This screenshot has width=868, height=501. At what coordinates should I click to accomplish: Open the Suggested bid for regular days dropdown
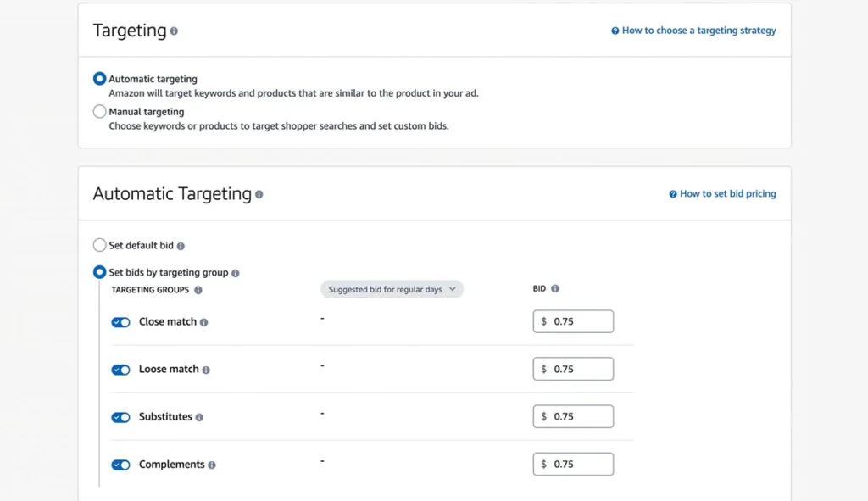click(392, 289)
